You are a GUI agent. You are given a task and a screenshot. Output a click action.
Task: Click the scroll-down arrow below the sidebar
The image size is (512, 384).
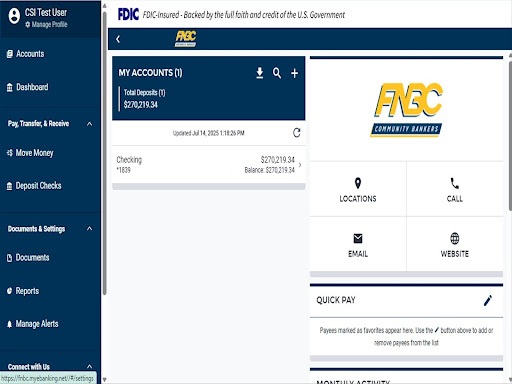[104, 379]
